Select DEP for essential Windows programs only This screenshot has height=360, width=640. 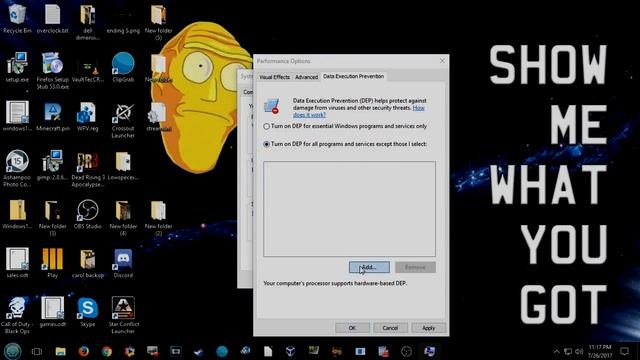345,127
